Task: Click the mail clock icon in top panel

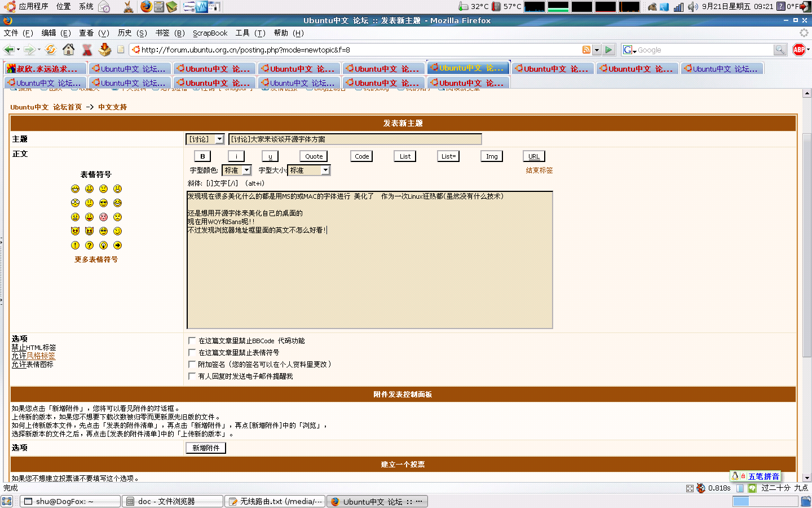Action: 104,7
